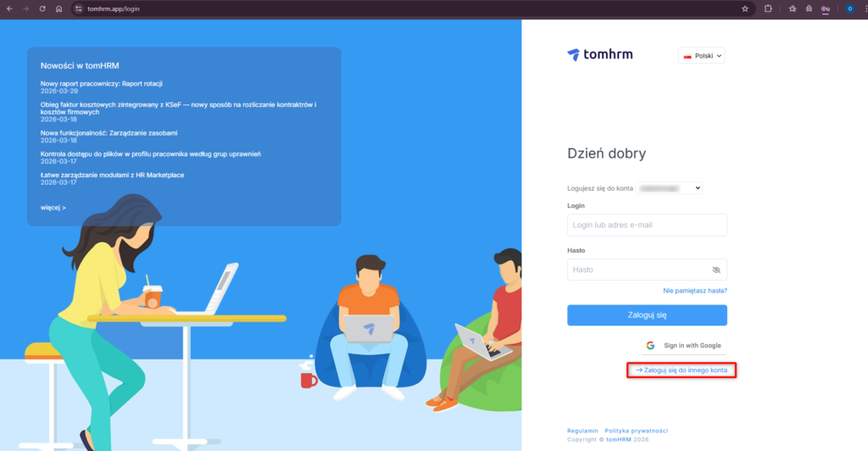Click the tomhrm logo
Screen dimensions: 868x451
point(600,55)
